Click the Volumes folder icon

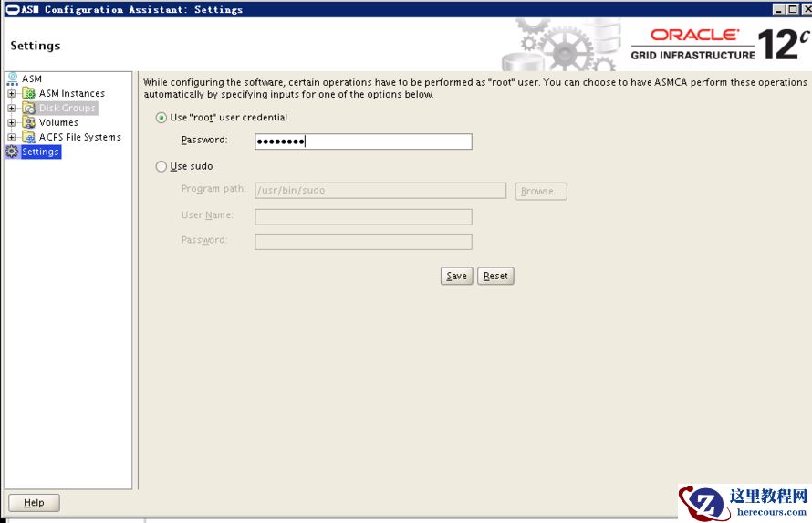tap(29, 122)
